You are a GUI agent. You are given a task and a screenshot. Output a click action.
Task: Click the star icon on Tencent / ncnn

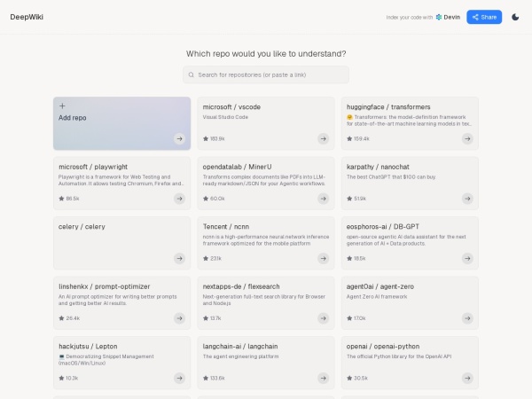pyautogui.click(x=206, y=258)
